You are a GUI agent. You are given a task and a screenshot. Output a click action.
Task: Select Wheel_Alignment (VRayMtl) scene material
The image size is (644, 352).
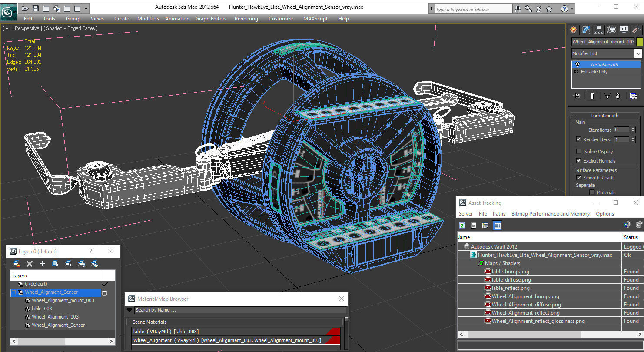tap(236, 340)
